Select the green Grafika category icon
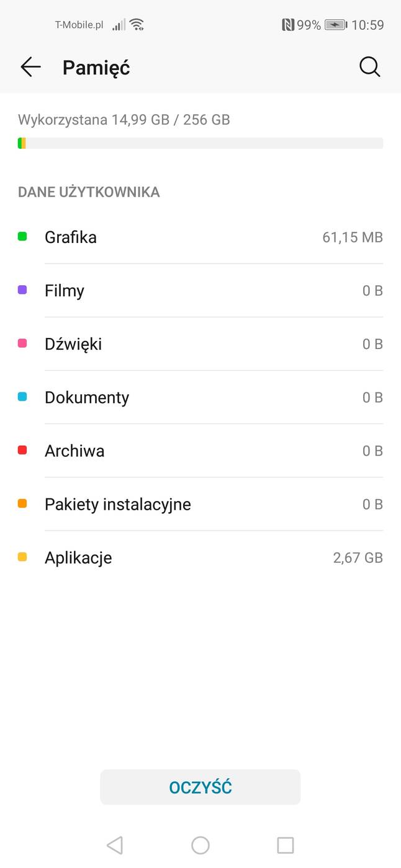The height and width of the screenshot is (868, 401). (x=20, y=236)
